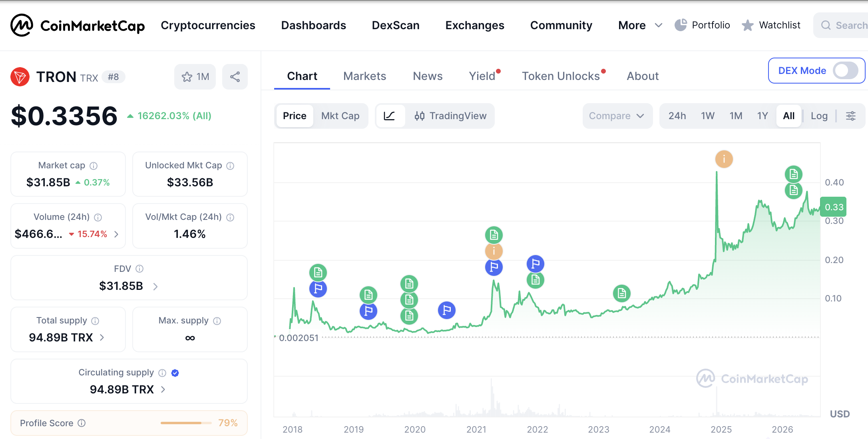Select 1W time range
This screenshot has width=868, height=439.
[x=708, y=116]
